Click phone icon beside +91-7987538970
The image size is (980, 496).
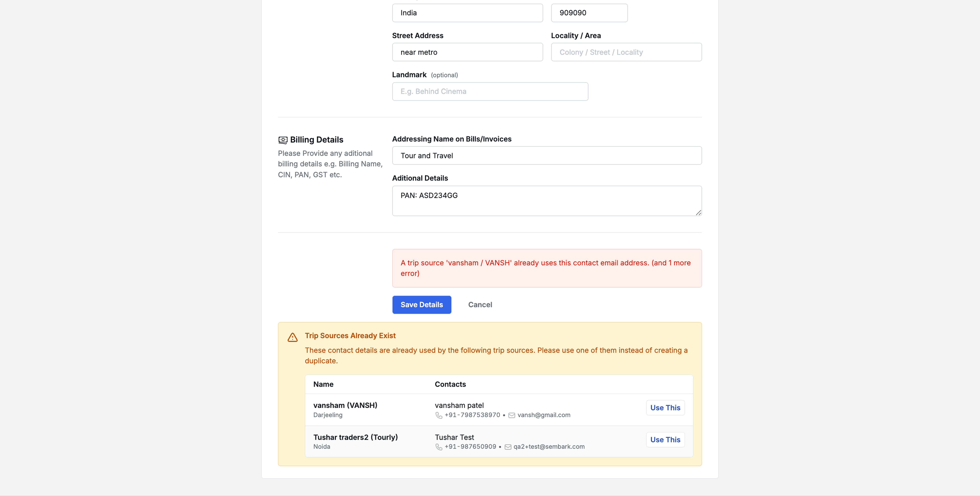click(x=439, y=415)
